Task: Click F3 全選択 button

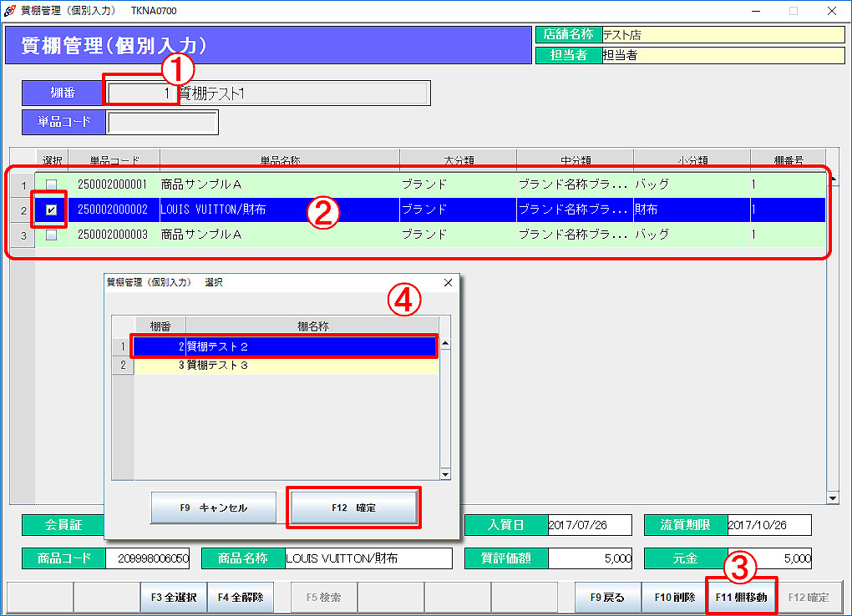Action: [x=173, y=597]
